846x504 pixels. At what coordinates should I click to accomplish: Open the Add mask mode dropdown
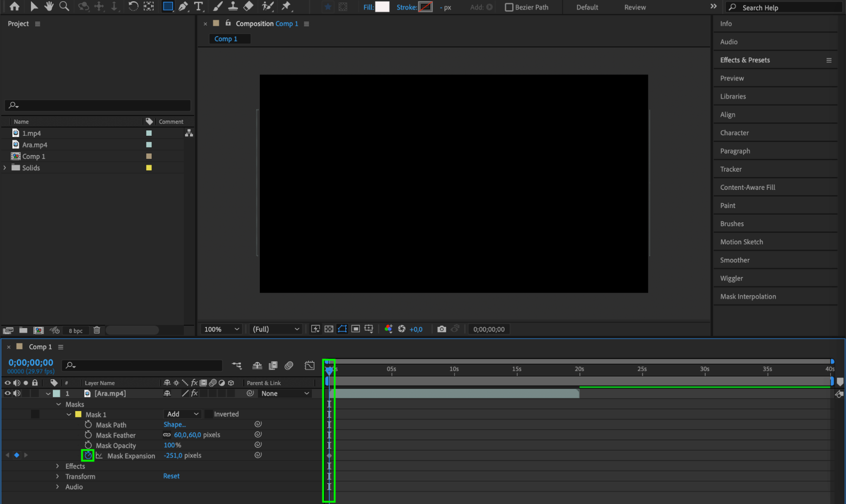[x=182, y=414]
